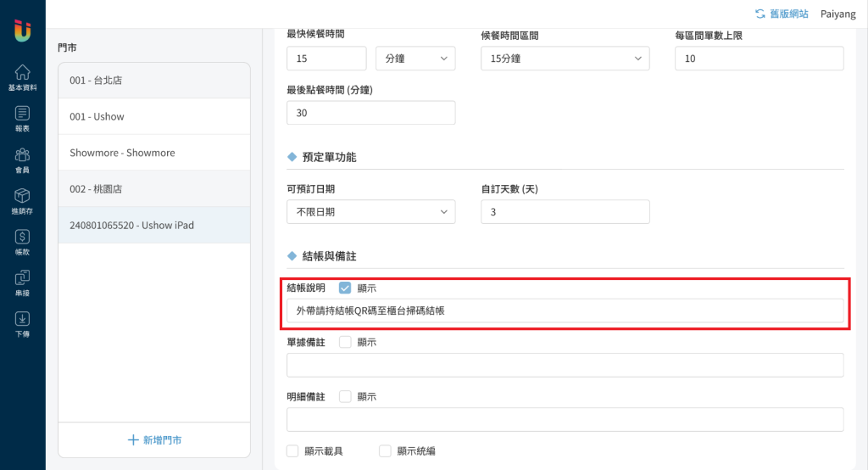Screen dimensions: 868x470
Task: Expand the 候餐時間區間 15分鐘 dropdown
Action: click(565, 58)
